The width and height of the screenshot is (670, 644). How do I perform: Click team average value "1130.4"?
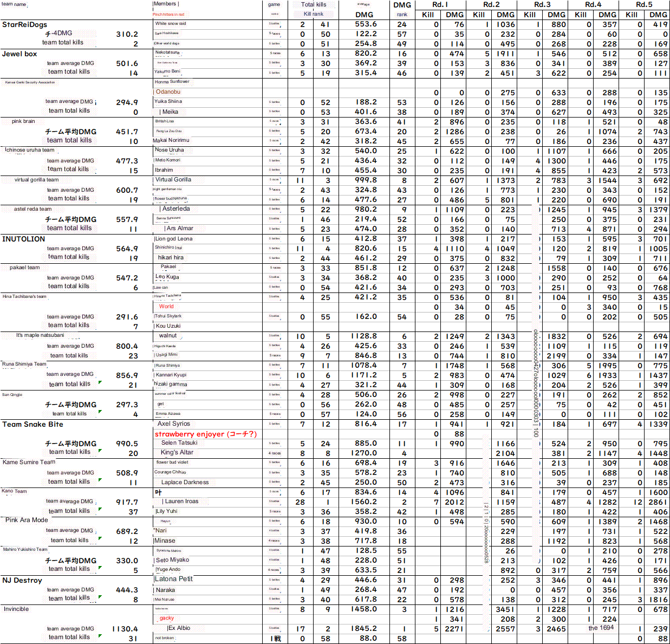tap(125, 629)
